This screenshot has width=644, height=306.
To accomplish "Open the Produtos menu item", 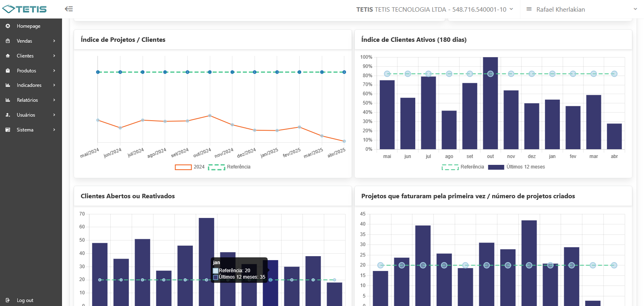I will pyautogui.click(x=27, y=71).
